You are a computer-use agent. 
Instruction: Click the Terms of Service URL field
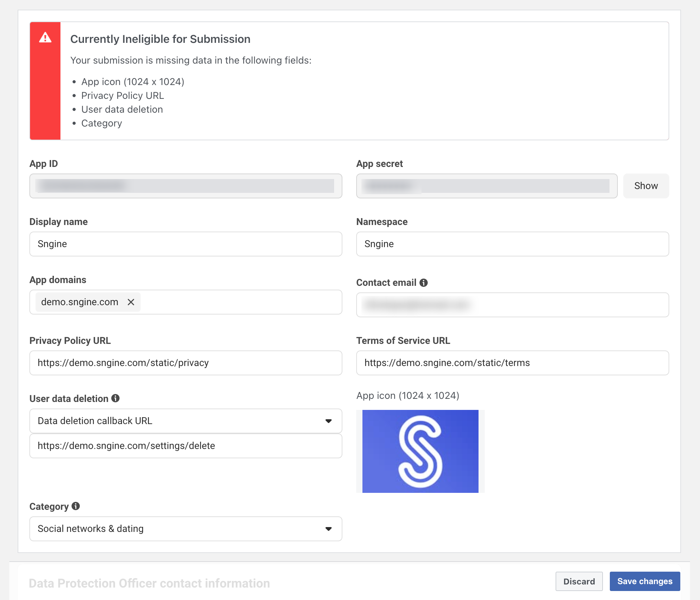(512, 363)
